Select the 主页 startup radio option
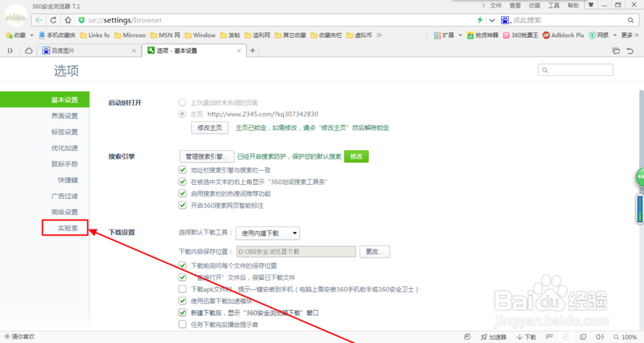Image resolution: width=644 pixels, height=343 pixels. tap(182, 114)
